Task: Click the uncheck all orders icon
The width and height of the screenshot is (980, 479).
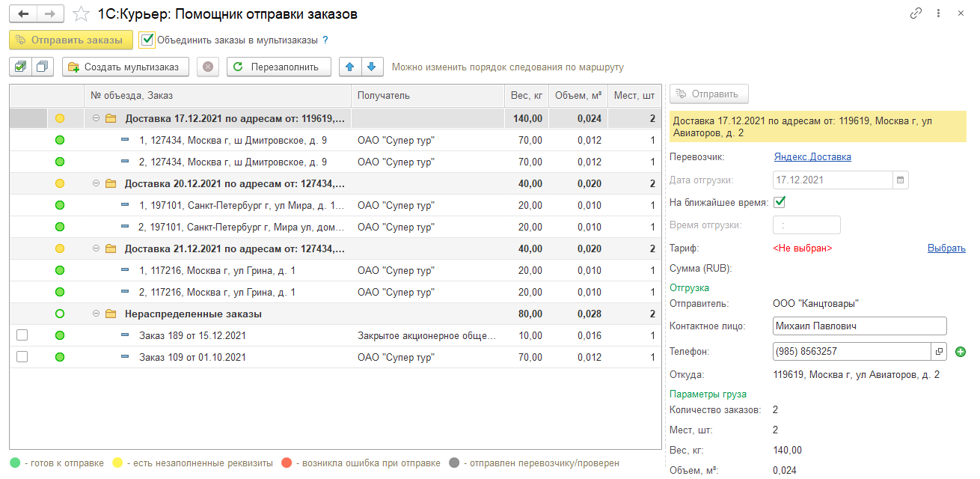Action: tap(43, 67)
